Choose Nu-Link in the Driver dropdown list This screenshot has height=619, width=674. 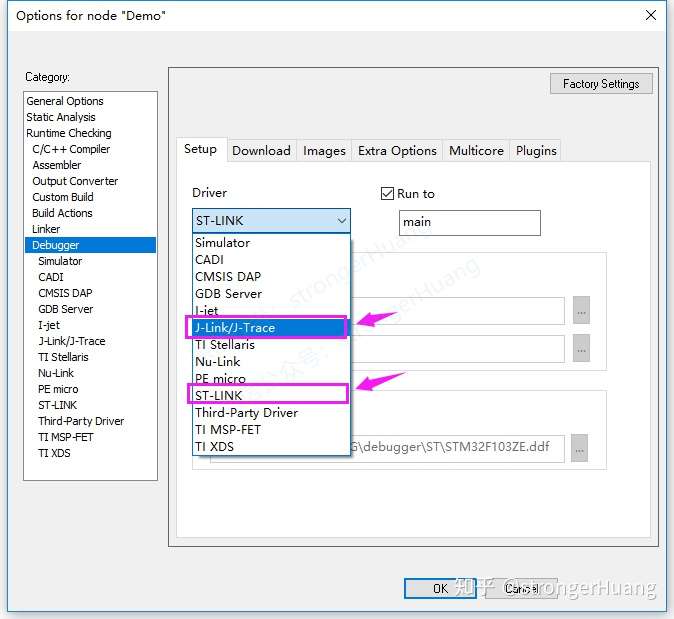(271, 362)
